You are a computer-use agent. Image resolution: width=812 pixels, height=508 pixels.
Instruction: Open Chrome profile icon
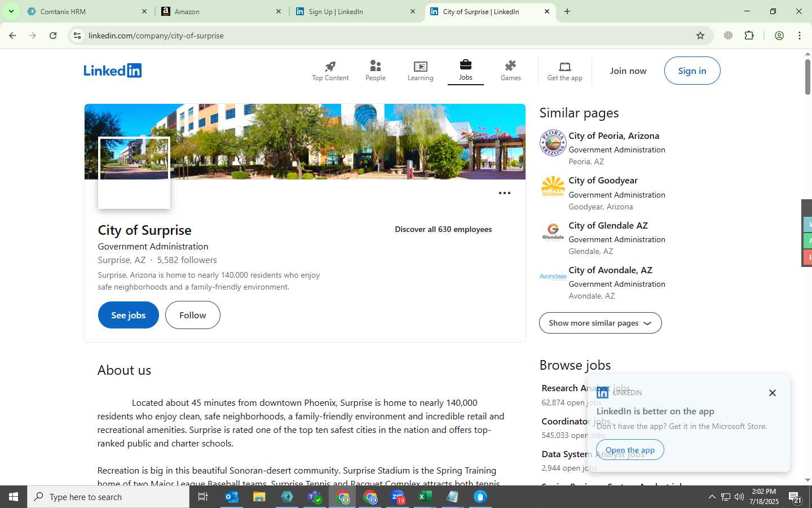pos(779,36)
